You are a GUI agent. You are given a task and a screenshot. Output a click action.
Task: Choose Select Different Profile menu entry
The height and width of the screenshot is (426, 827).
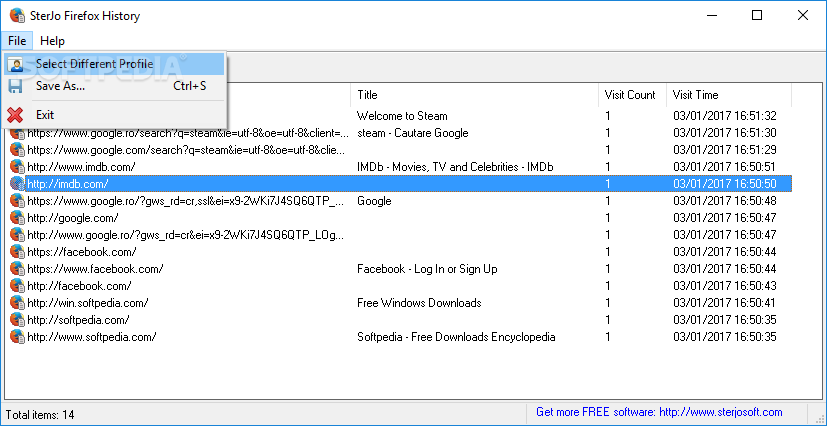(115, 64)
